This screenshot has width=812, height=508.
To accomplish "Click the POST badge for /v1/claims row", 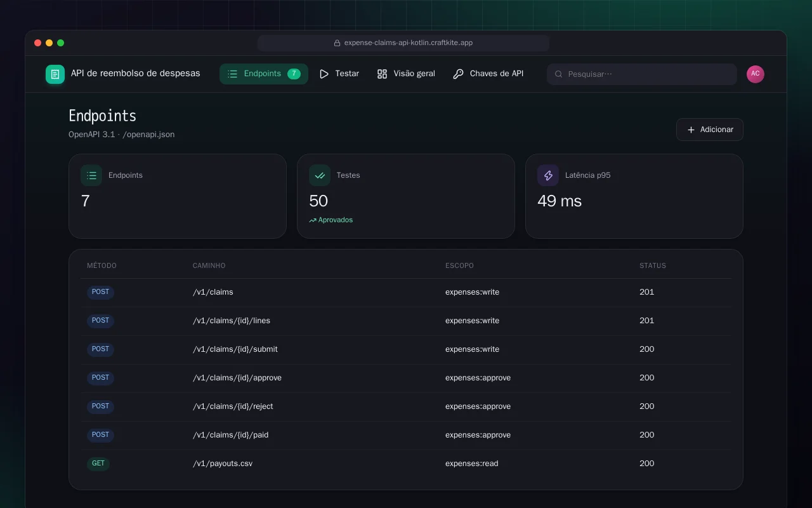I will tap(100, 292).
